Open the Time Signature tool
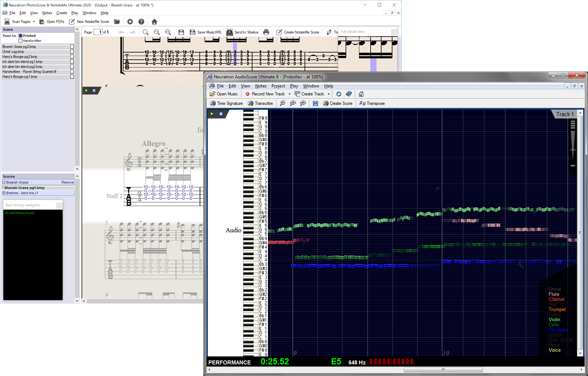The height and width of the screenshot is (376, 588). [226, 103]
